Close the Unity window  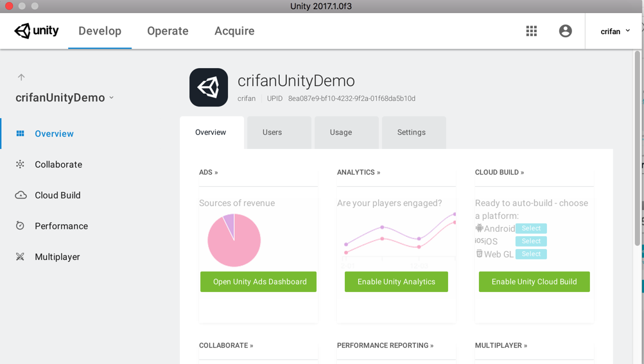point(9,6)
